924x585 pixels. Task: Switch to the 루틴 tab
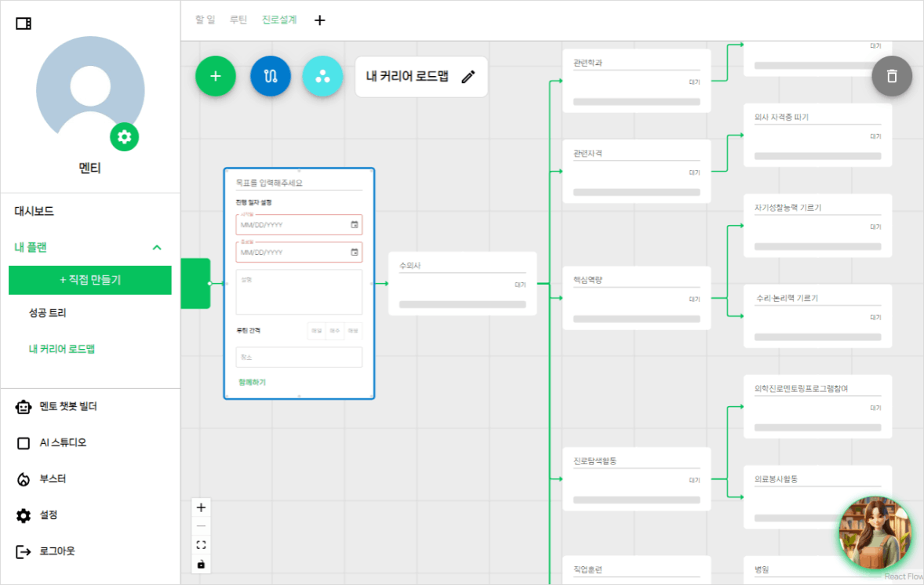click(x=238, y=20)
